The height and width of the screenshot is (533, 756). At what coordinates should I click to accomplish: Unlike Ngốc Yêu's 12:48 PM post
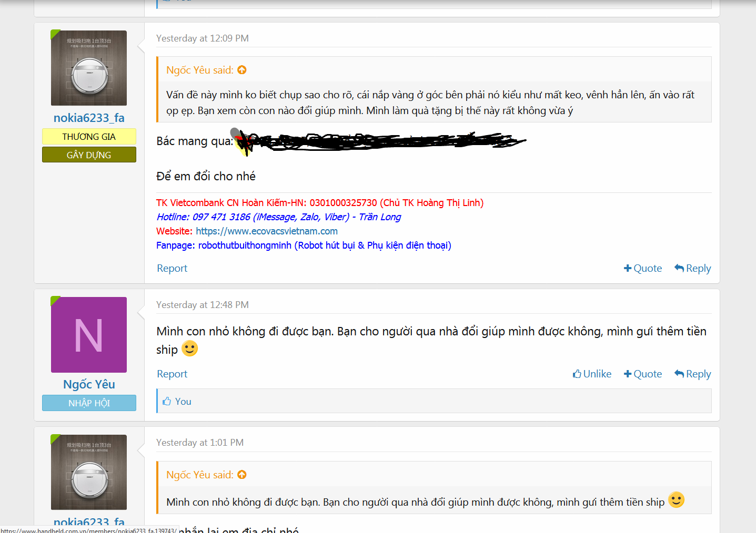(592, 374)
